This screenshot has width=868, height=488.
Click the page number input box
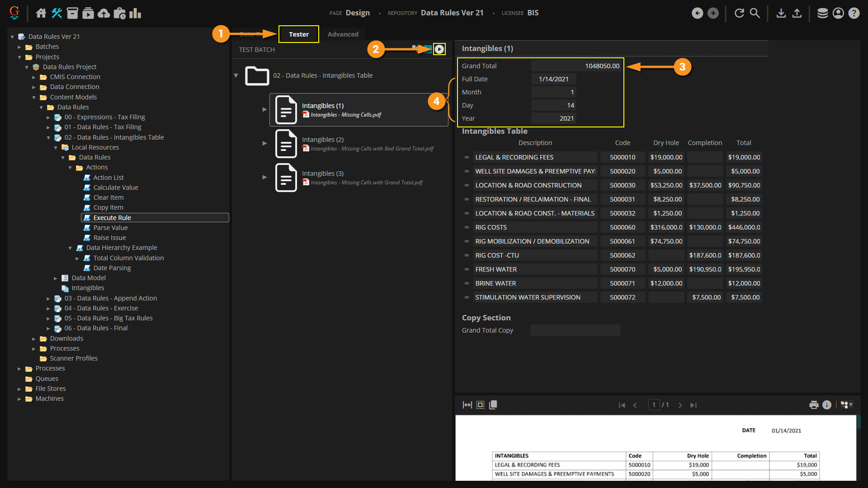coord(654,405)
